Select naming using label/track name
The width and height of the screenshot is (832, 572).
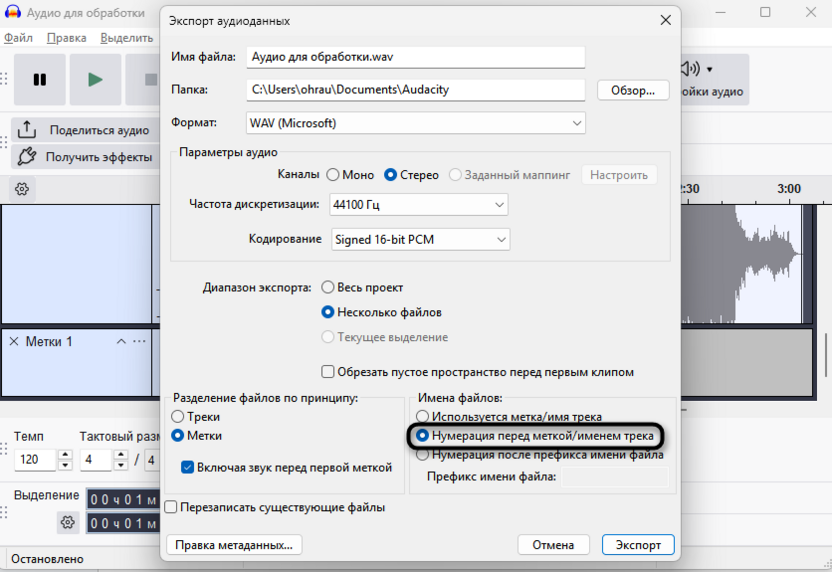coord(509,417)
